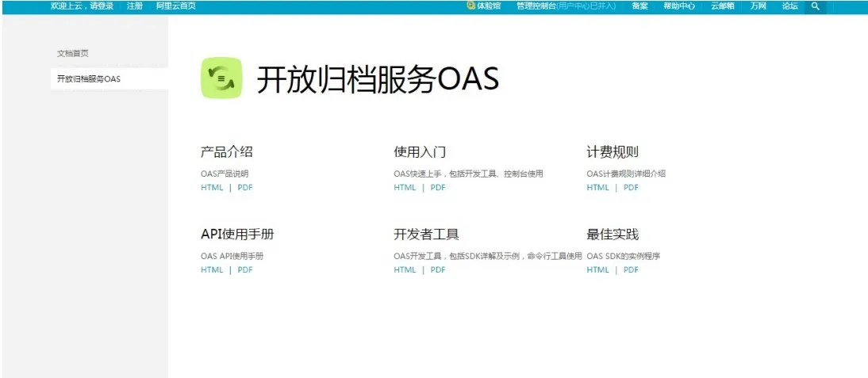Open HTML version of 产品介绍

(x=212, y=187)
